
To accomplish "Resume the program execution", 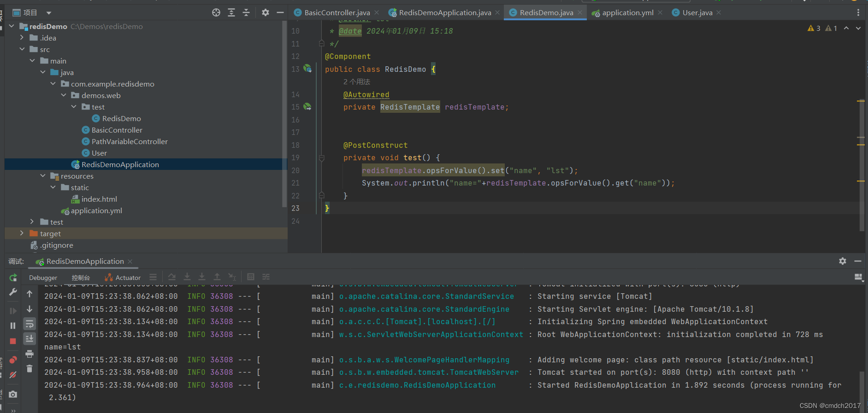I will [x=13, y=311].
